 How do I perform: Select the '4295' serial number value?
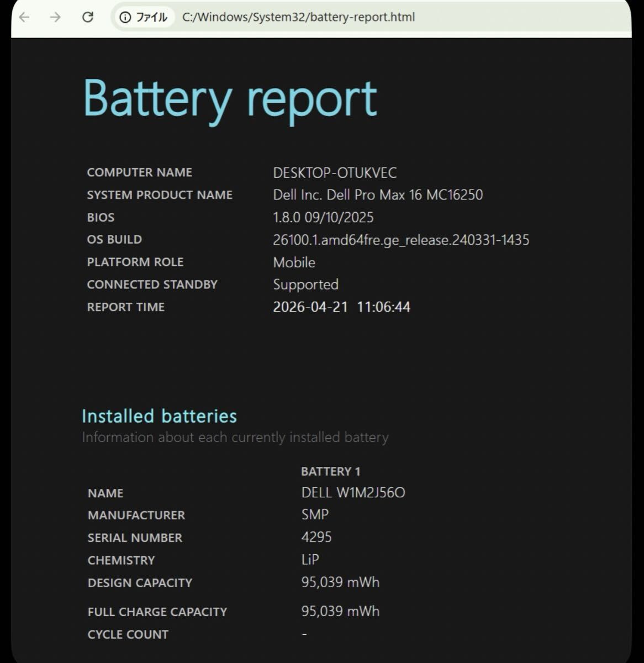[x=316, y=537]
